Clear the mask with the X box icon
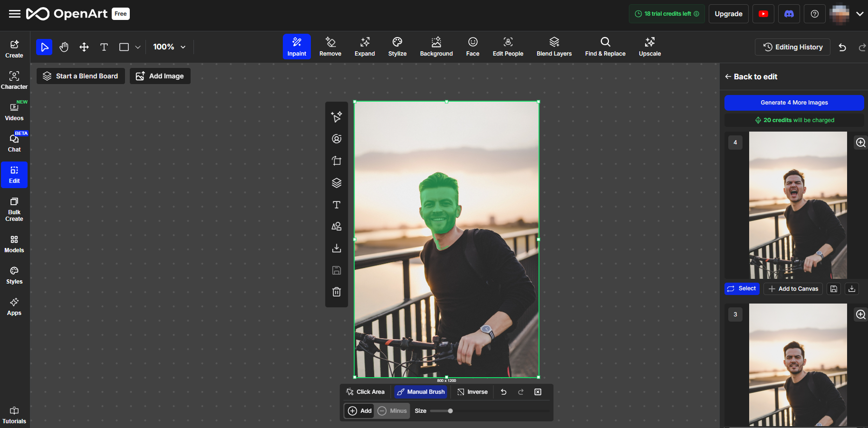The image size is (868, 428). (x=538, y=392)
